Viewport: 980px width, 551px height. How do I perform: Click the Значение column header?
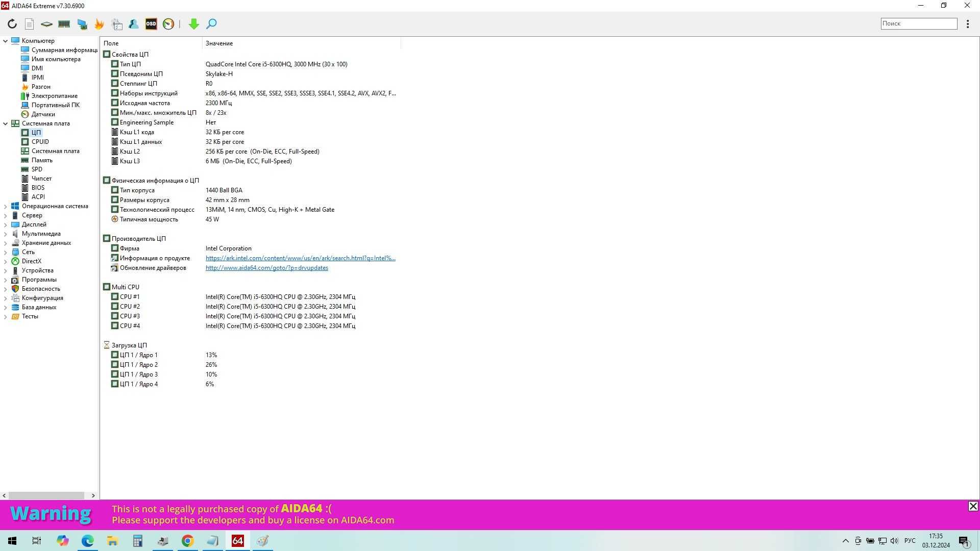[x=301, y=43]
